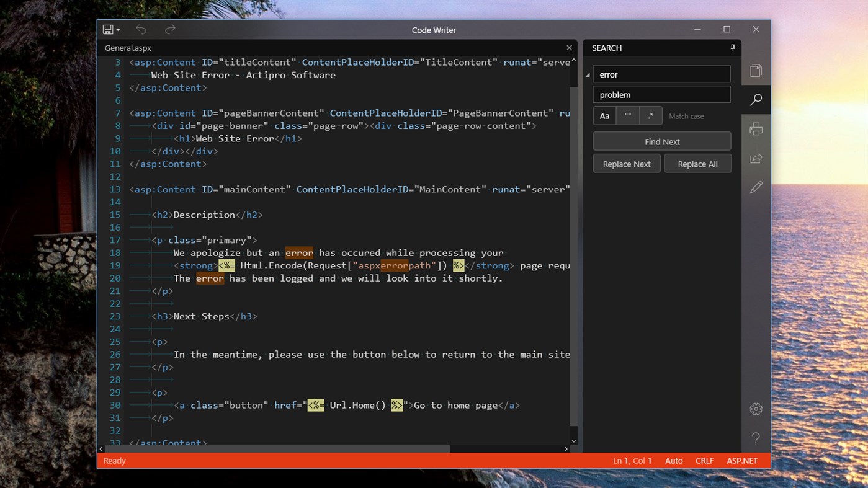The height and width of the screenshot is (488, 868).
Task: Click the Find Next button
Action: point(661,141)
